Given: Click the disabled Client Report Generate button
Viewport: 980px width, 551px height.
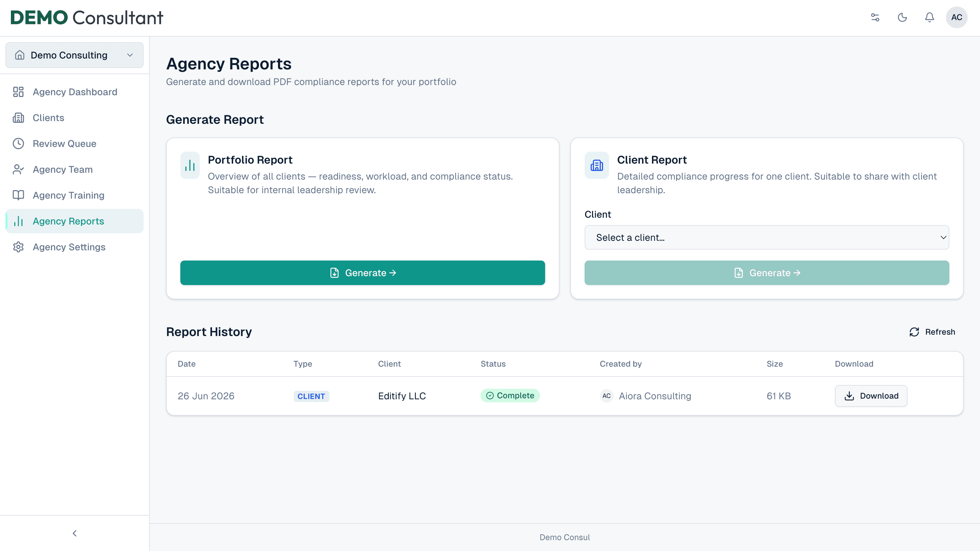Looking at the screenshot, I should tap(767, 273).
